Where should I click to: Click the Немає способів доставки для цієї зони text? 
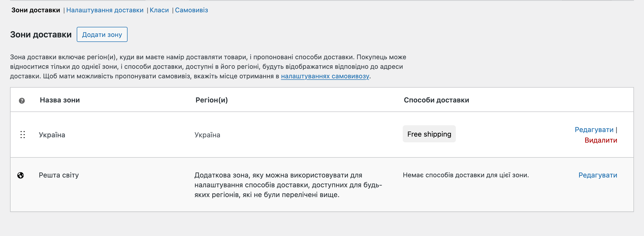(x=466, y=175)
